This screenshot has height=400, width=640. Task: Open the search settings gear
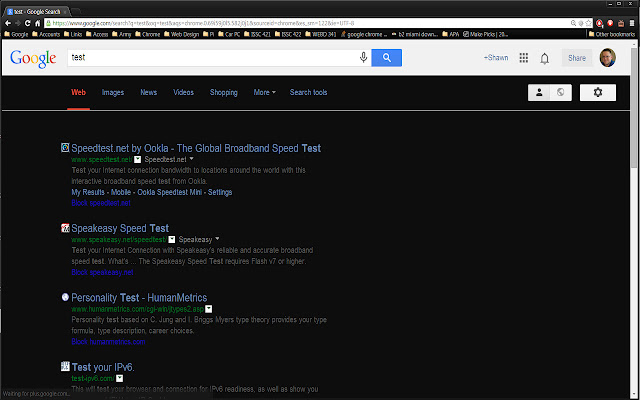(x=598, y=93)
